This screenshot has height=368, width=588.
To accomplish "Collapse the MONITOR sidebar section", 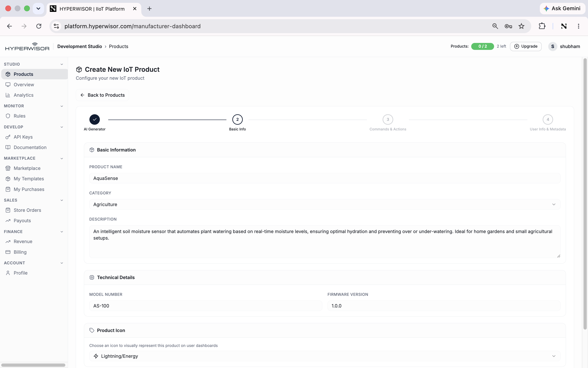I will 62,106.
